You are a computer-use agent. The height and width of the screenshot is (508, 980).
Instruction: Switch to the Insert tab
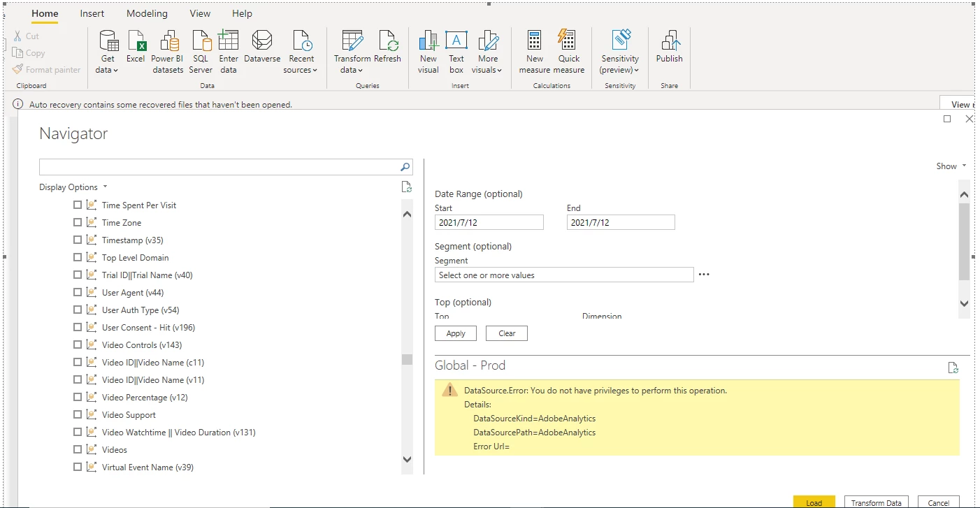tap(92, 13)
